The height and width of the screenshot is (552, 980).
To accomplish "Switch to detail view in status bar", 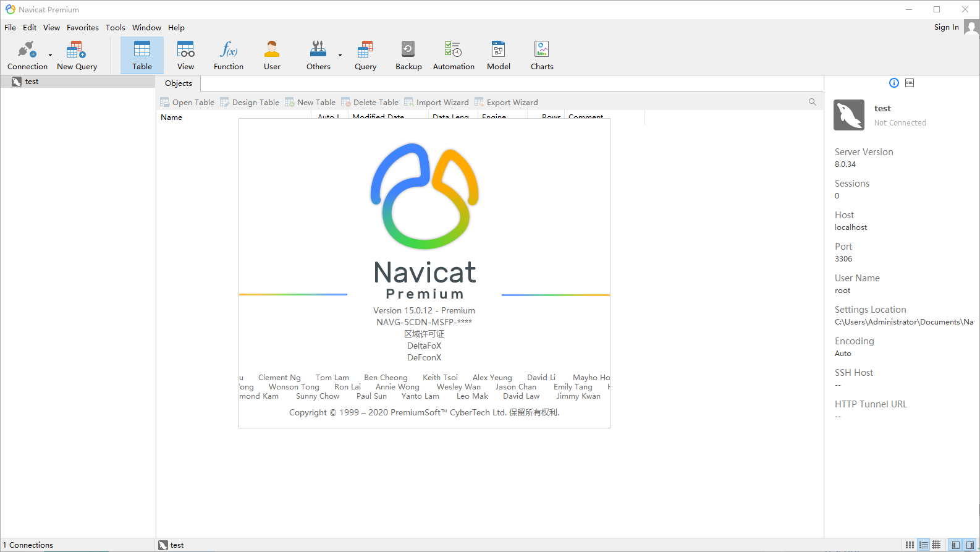I will click(937, 545).
